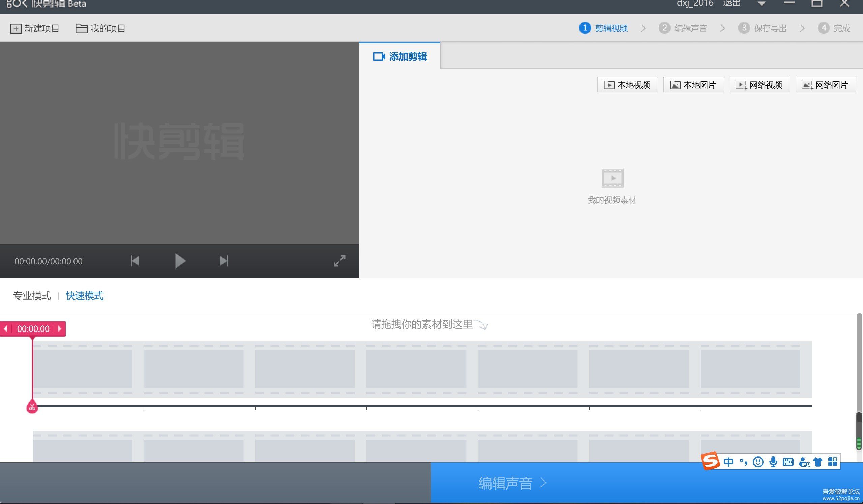Click the scissors cut marker on timeline
The width and height of the screenshot is (863, 504).
coord(32,407)
